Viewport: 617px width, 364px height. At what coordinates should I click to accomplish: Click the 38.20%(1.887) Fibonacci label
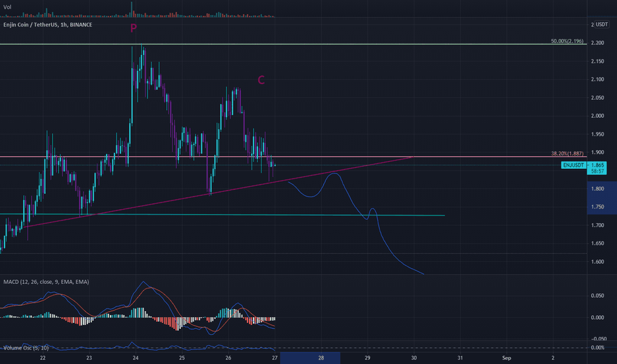coord(567,154)
